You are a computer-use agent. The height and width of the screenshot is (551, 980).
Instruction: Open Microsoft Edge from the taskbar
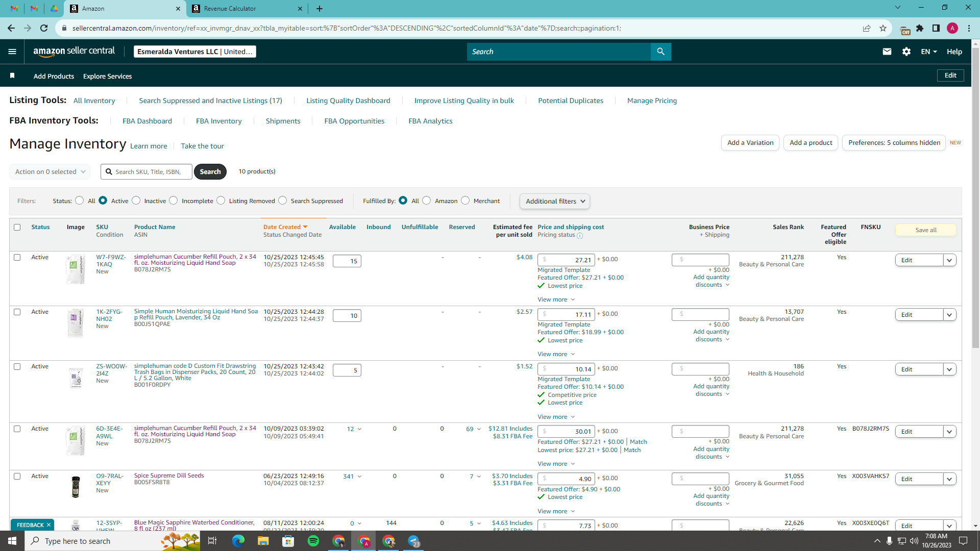click(x=238, y=541)
